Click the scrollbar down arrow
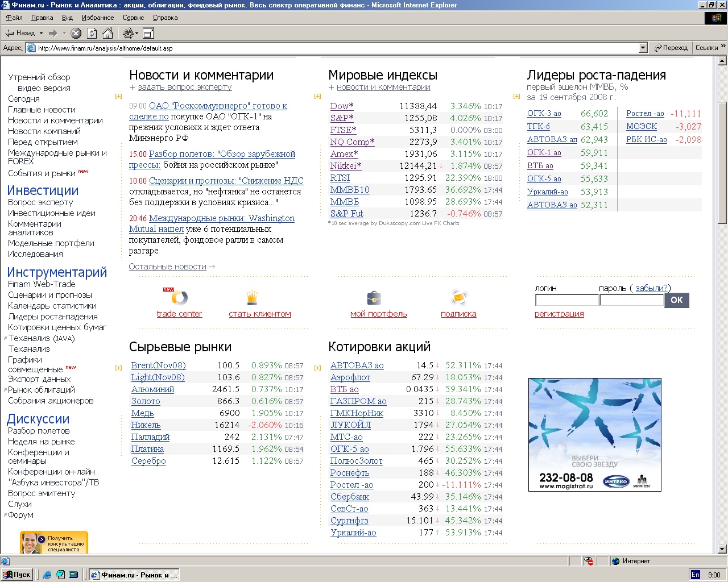This screenshot has height=582, width=728. 722,549
